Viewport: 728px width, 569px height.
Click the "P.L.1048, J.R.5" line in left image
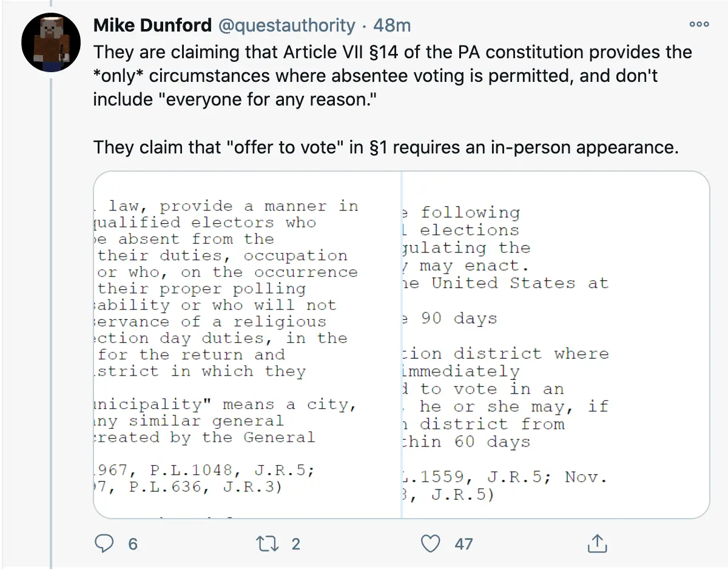pos(206,471)
